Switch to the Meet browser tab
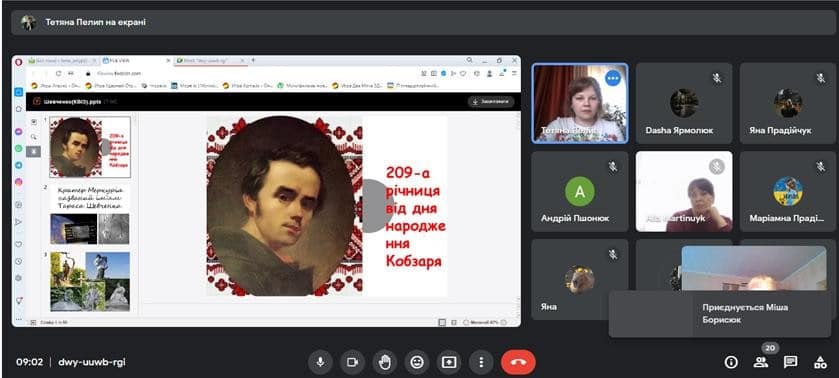Screen dimensions: 839x378 210,61
